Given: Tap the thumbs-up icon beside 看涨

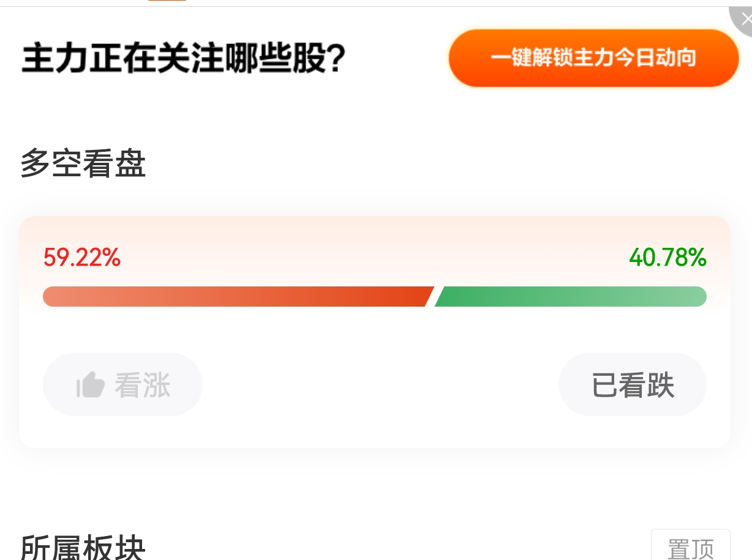Looking at the screenshot, I should pos(91,385).
